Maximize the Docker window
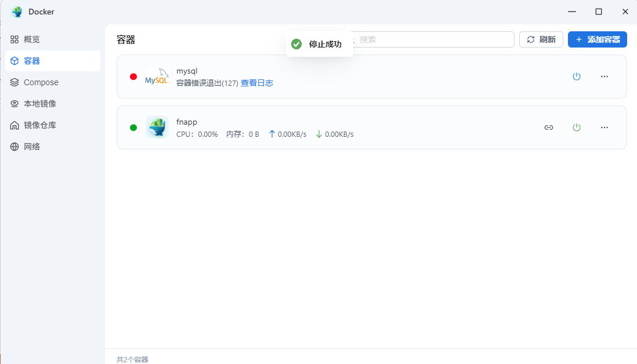 [x=598, y=12]
